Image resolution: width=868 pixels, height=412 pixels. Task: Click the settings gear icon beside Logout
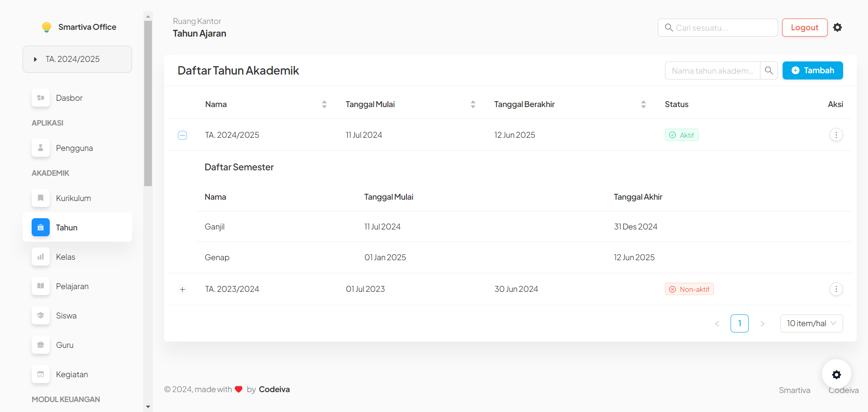(x=837, y=28)
